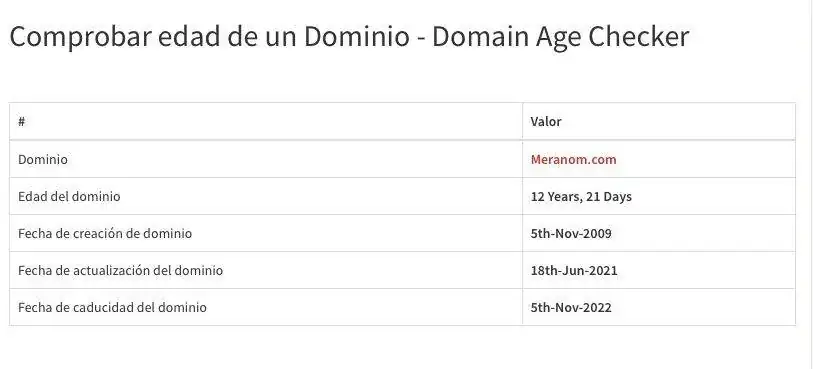
Task: Click Fecha de creación de dominio label
Action: (105, 234)
